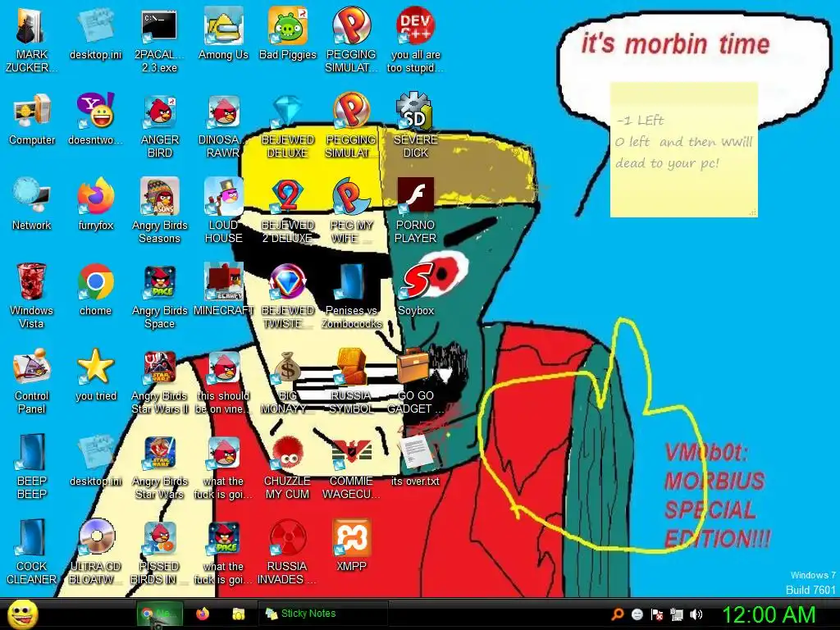Open the MARK ZUCKER... desktop icon
Viewport: 840px width, 630px height.
click(32, 39)
